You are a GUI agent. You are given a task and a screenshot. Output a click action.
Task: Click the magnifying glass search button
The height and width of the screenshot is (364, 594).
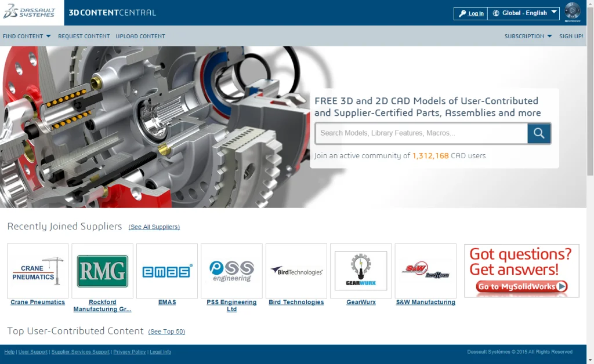539,133
